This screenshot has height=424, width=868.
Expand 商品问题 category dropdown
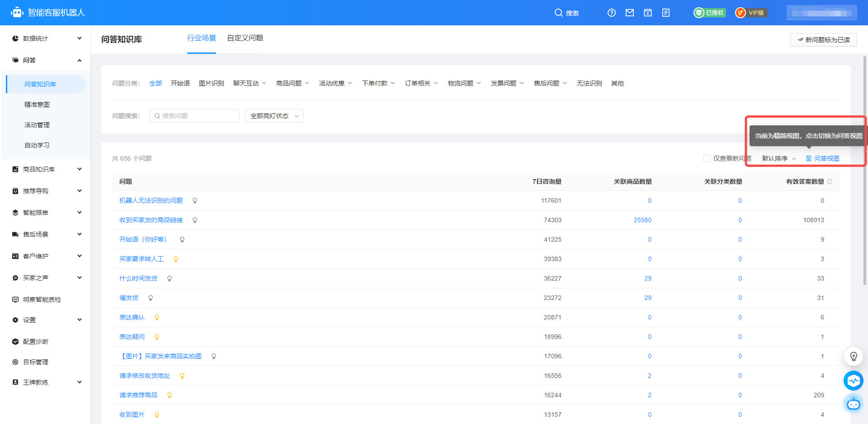click(292, 83)
